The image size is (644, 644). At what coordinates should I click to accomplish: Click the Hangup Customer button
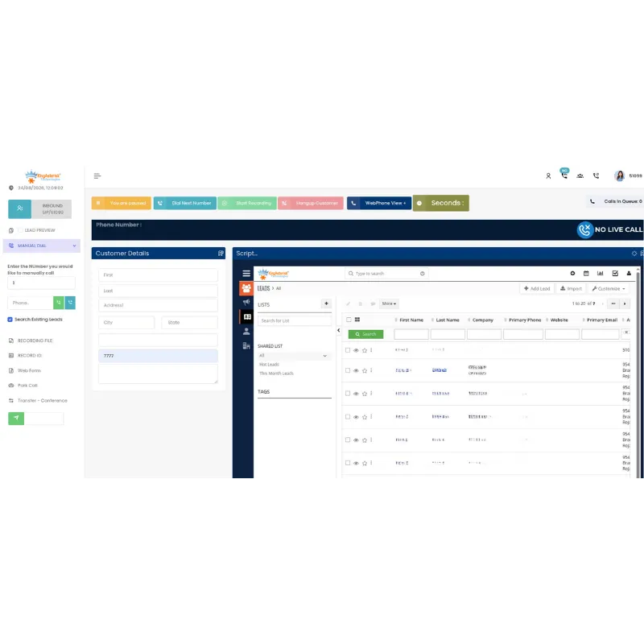coord(311,203)
